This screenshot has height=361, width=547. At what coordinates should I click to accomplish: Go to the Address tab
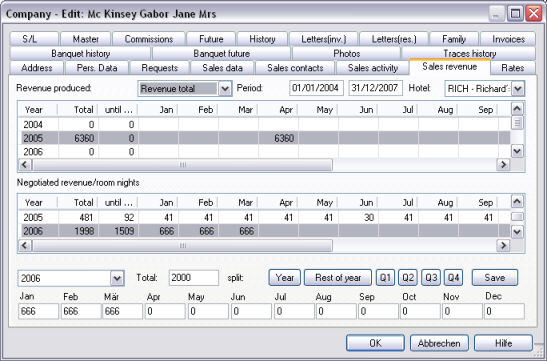click(37, 68)
